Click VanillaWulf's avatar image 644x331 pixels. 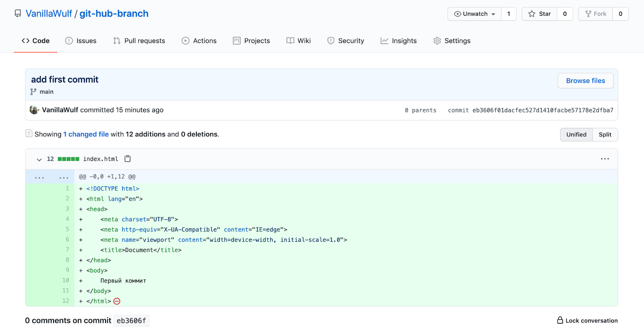click(34, 110)
